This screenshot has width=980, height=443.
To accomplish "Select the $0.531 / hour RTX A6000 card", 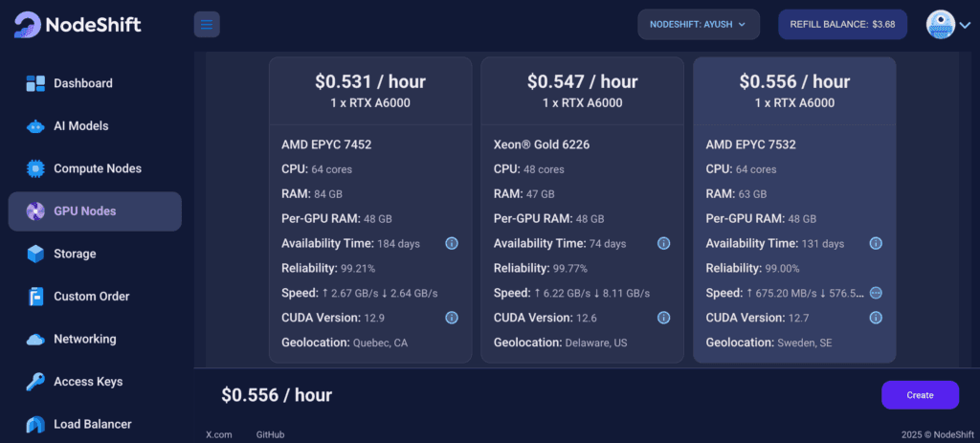I will (x=369, y=91).
